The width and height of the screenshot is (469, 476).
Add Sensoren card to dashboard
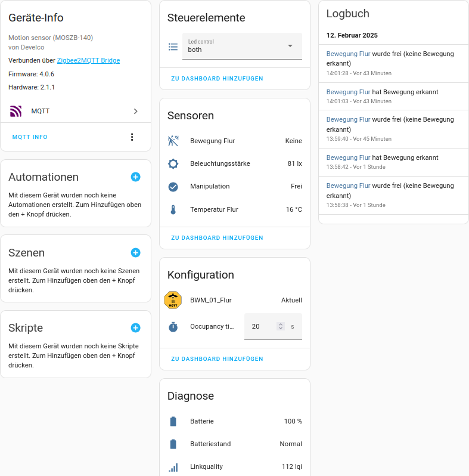coord(217,237)
